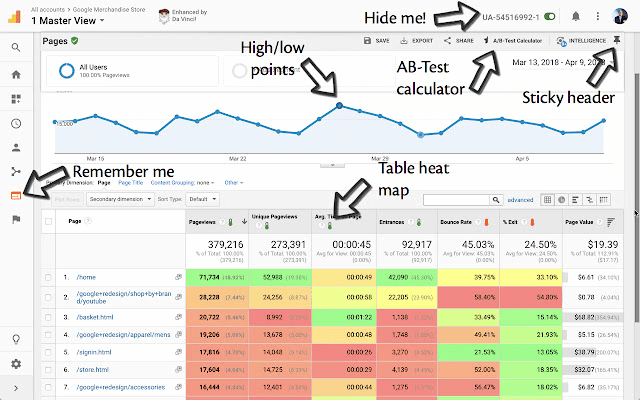Image resolution: width=640 pixels, height=400 pixels.
Task: Pin the sticky header pushpin icon
Action: (x=620, y=41)
